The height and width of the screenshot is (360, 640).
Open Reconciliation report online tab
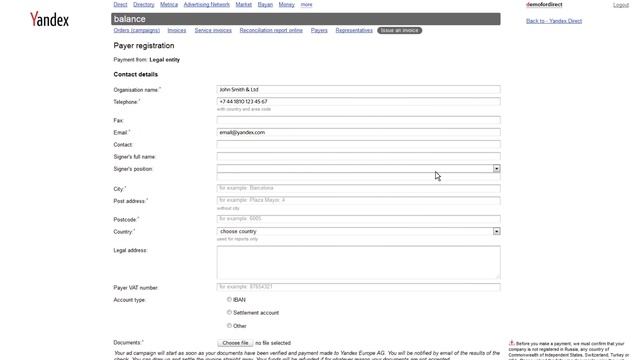tap(271, 30)
